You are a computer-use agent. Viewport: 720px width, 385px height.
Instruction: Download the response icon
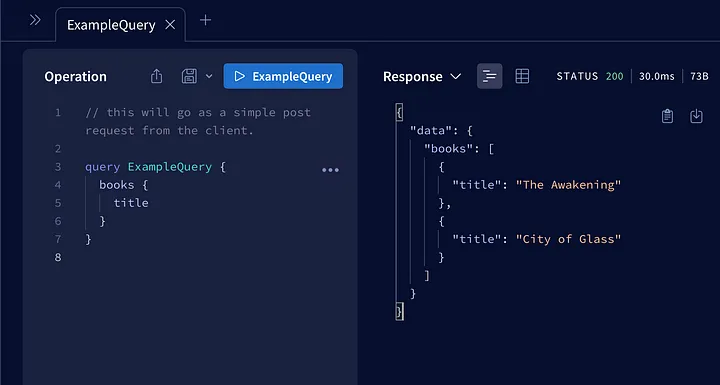pos(697,116)
